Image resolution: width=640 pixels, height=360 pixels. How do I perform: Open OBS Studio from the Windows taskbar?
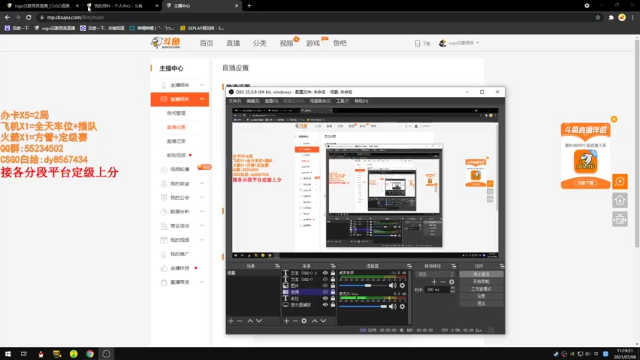[106, 354]
